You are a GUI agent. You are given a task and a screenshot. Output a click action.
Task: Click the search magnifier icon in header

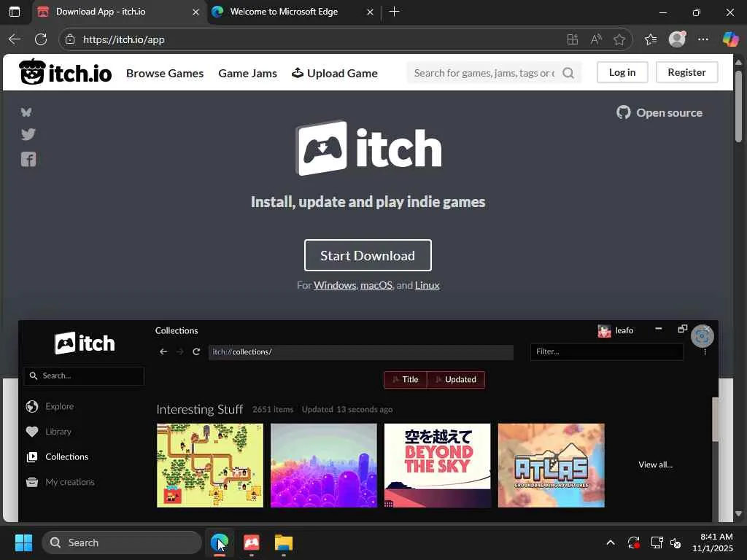[x=568, y=73]
